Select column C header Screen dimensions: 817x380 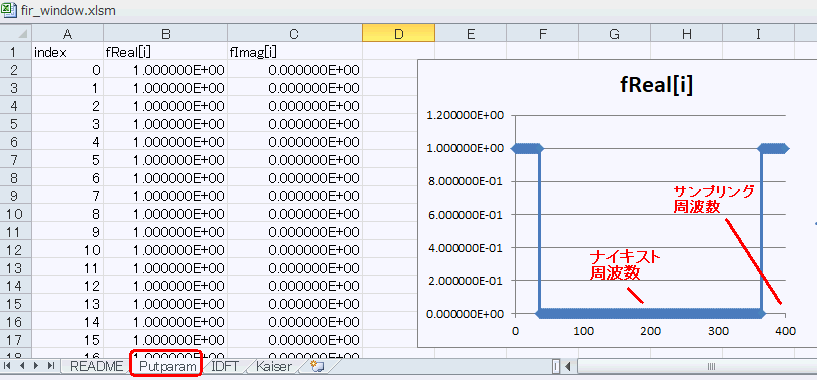coord(294,34)
